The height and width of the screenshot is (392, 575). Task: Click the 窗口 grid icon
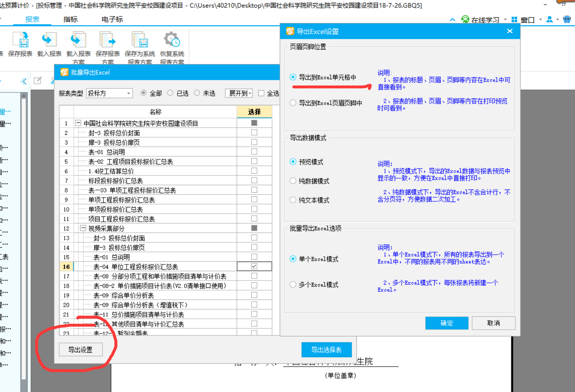tap(514, 19)
